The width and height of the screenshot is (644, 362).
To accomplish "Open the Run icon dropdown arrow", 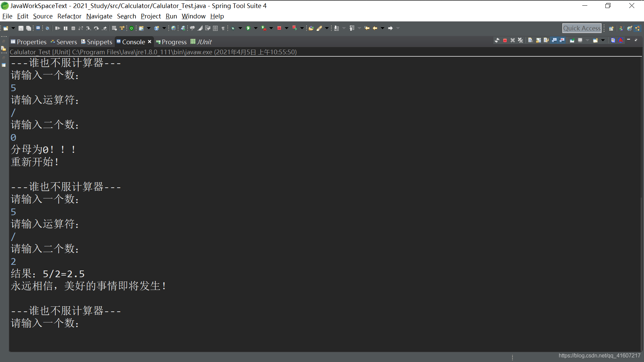I will [x=256, y=28].
